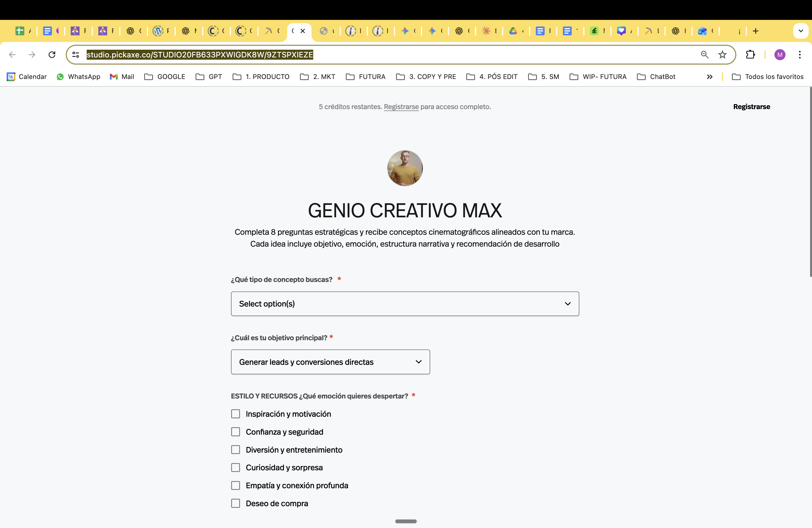Click the Genio Creativo Max avatar image
The height and width of the screenshot is (528, 812).
click(x=405, y=168)
